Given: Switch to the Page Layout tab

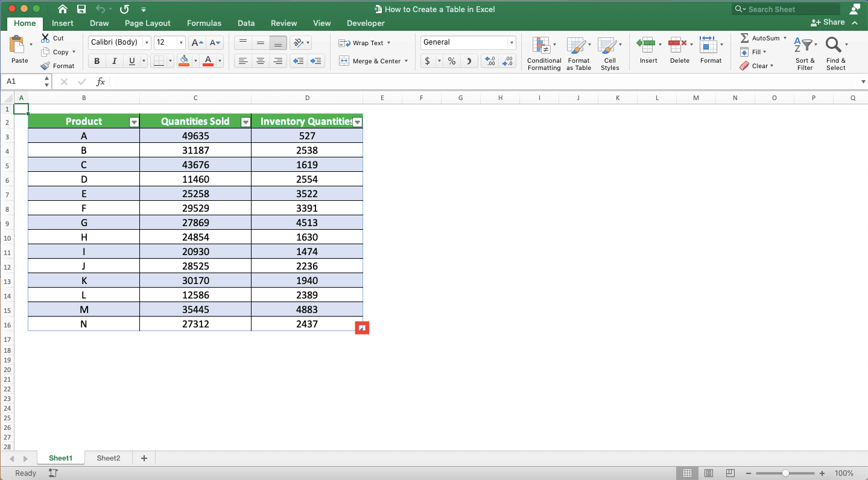Looking at the screenshot, I should coord(148,23).
